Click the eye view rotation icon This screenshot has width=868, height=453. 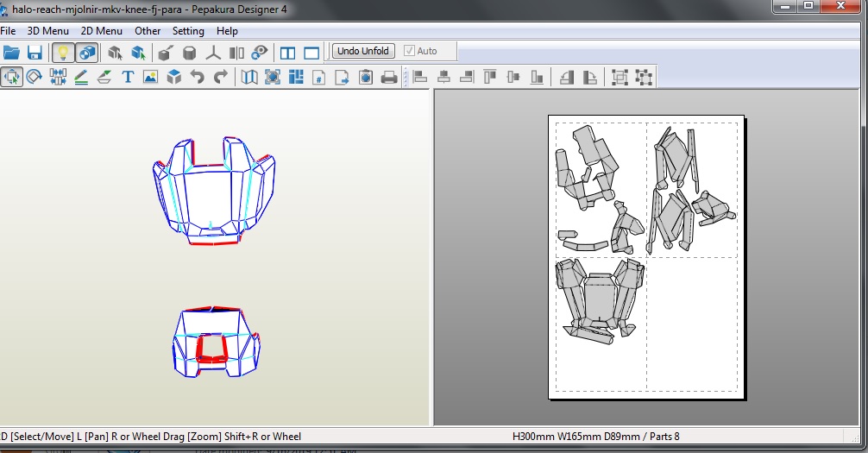pos(260,53)
